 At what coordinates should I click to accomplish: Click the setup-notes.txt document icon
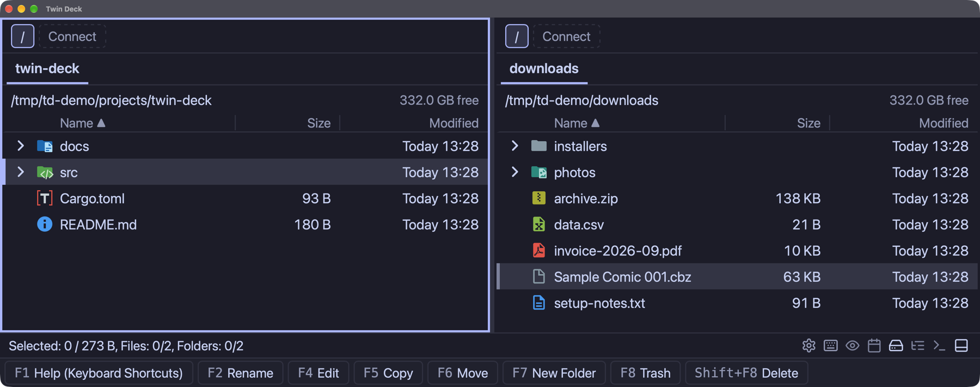(538, 303)
